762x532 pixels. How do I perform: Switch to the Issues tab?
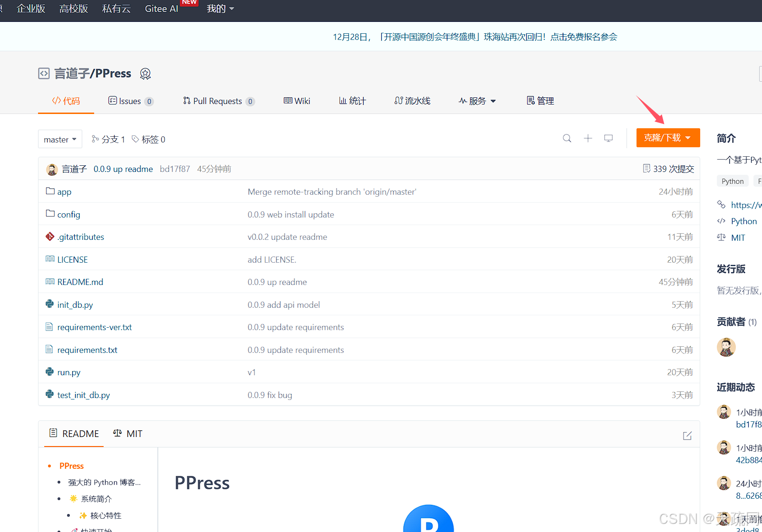click(129, 101)
